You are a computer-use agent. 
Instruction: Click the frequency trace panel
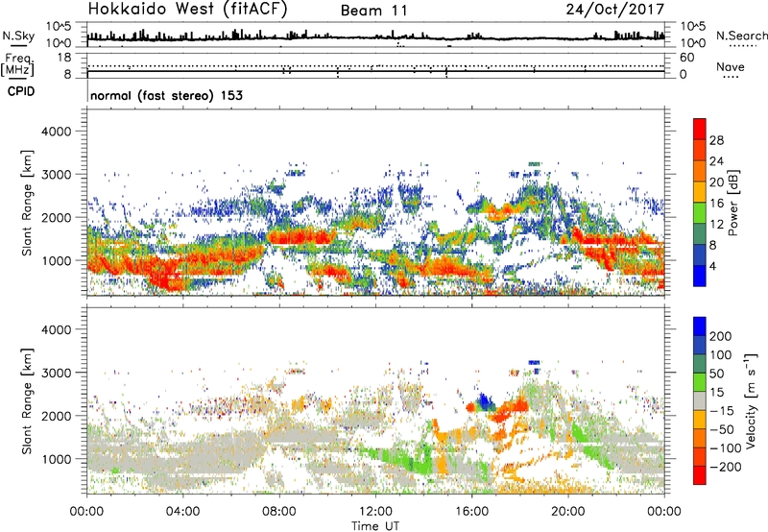(x=375, y=65)
